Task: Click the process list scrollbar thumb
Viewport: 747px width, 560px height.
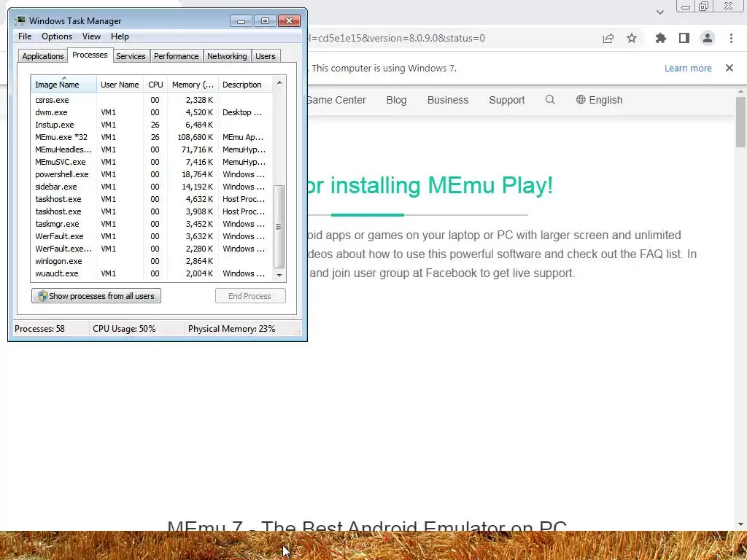Action: pos(279,227)
